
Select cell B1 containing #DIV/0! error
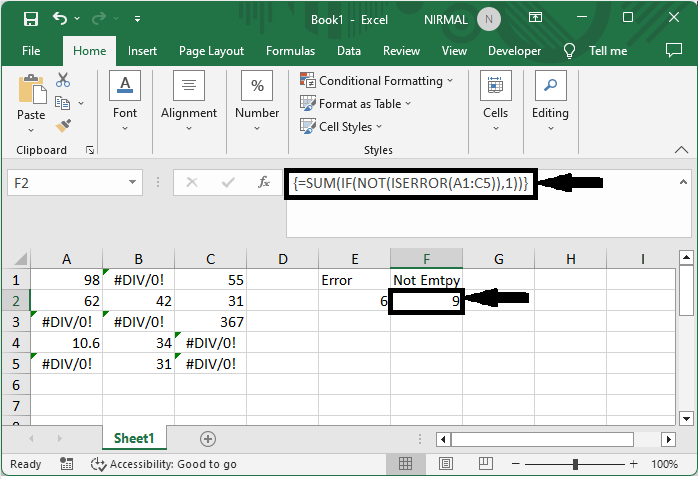click(138, 281)
